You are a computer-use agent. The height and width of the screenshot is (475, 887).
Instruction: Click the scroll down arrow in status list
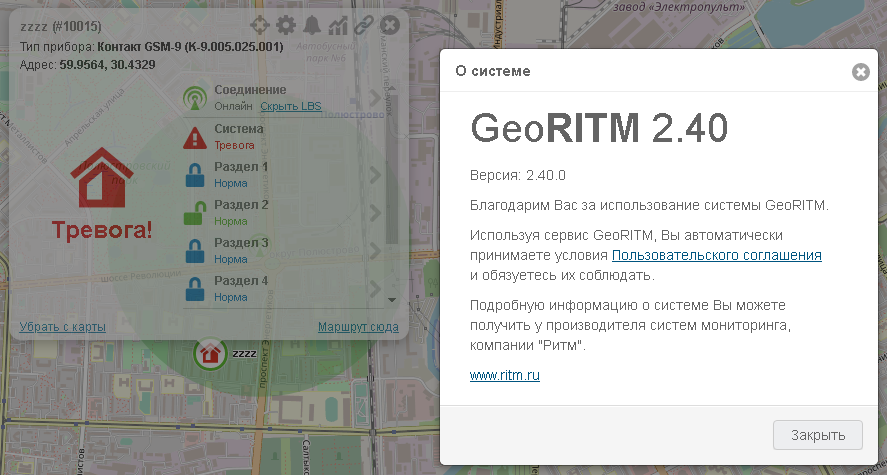[392, 300]
